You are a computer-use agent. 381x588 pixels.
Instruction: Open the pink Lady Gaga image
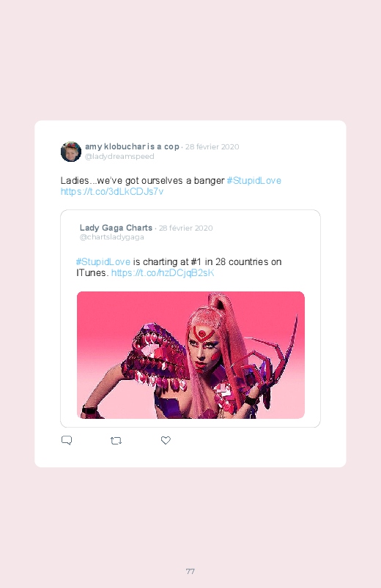coord(190,354)
